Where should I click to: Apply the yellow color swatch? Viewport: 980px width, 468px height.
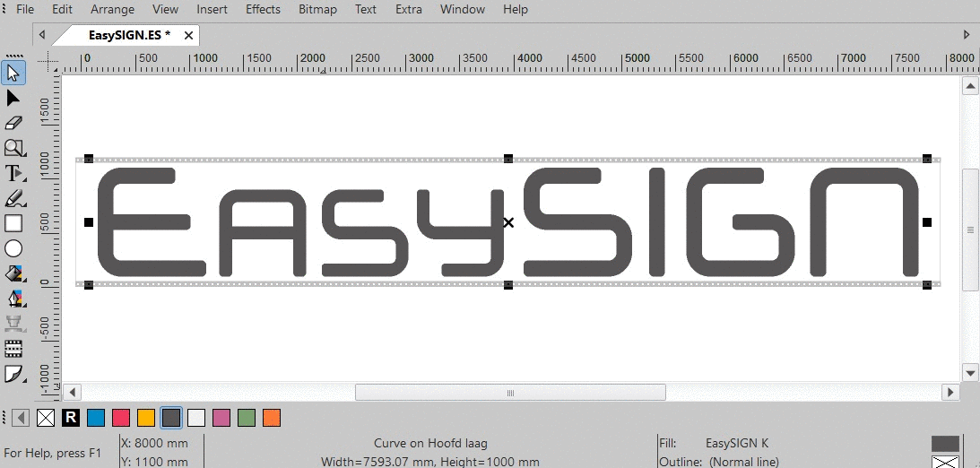click(145, 418)
